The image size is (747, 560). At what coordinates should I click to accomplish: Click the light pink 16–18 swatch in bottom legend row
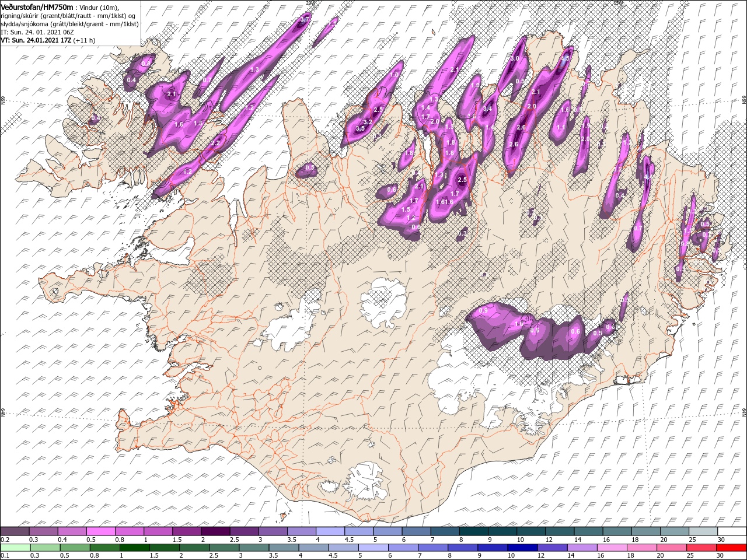pos(612,548)
